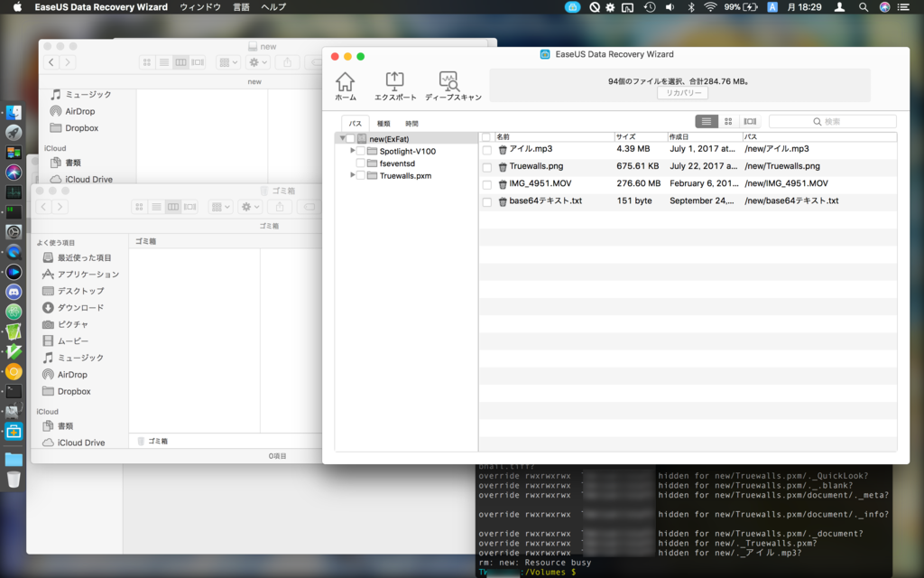Collapse the new(ExFat) tree node
Viewport: 924px width, 578px height.
pos(342,138)
